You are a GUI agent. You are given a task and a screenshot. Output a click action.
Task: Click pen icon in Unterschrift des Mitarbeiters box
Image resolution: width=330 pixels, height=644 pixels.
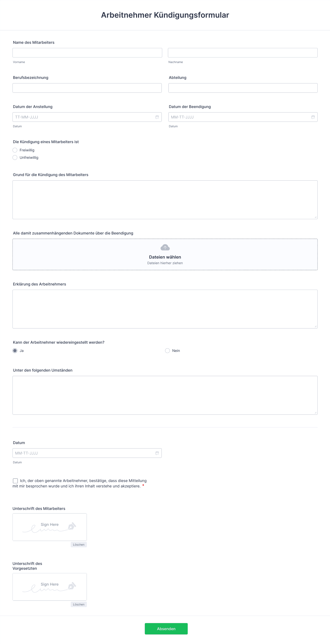tap(72, 526)
